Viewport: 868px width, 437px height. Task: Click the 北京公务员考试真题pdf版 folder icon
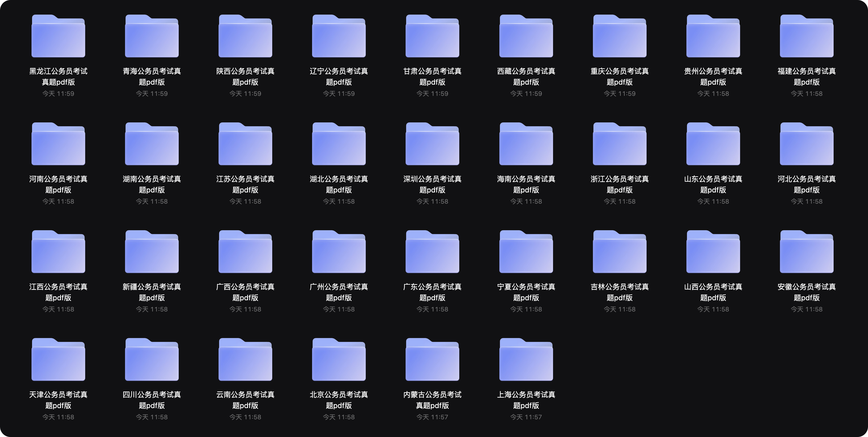339,359
